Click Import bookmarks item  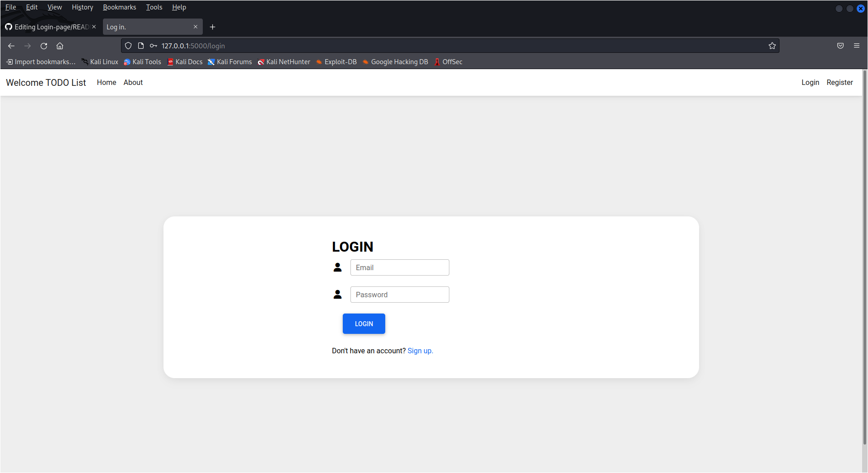point(41,62)
